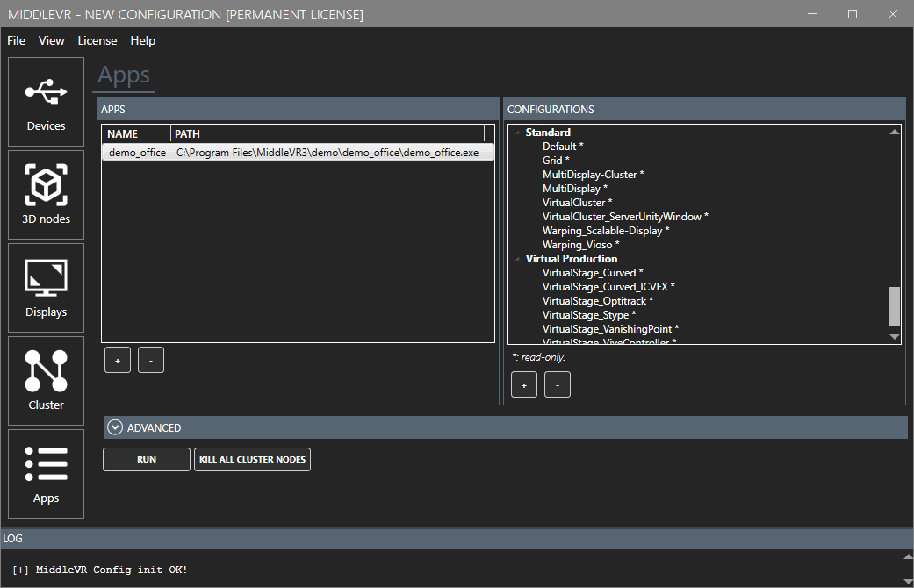Open the View menu
914x588 pixels.
point(51,40)
